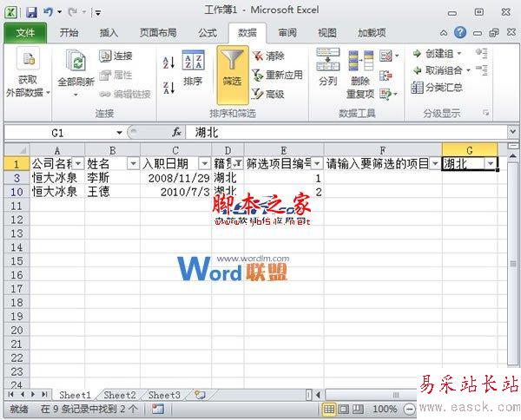
Task: Click the Redo arrow icon
Action: tap(72, 12)
